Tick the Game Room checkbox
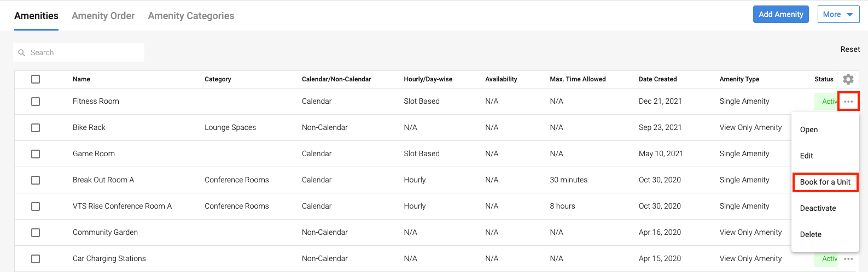 36,154
